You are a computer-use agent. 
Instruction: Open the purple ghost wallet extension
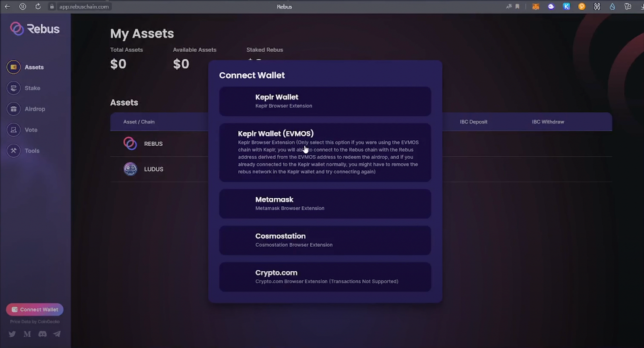(x=551, y=6)
